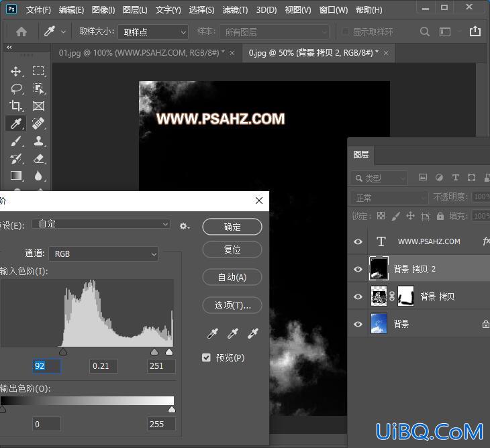
Task: Click the Search magnifier icon
Action: 425,32
